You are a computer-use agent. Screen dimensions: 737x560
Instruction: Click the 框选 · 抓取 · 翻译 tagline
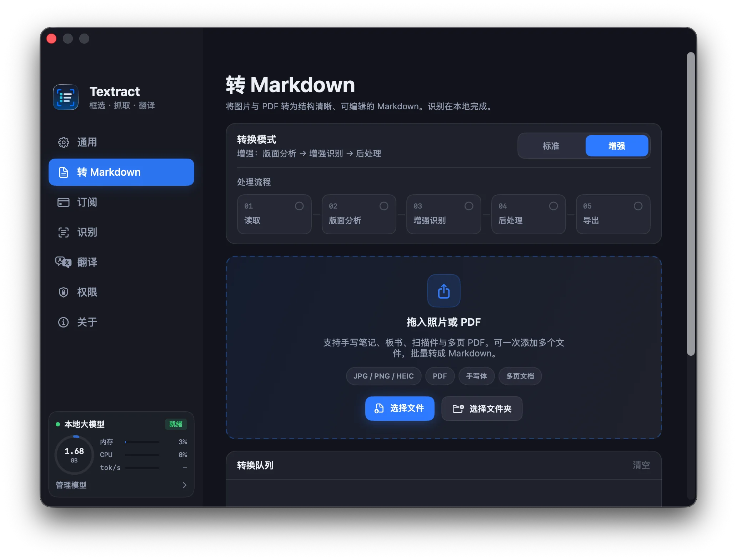(122, 105)
